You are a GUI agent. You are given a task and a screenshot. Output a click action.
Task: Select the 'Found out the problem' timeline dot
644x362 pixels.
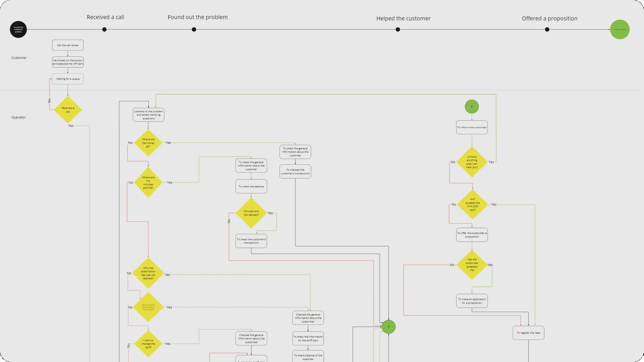194,29
